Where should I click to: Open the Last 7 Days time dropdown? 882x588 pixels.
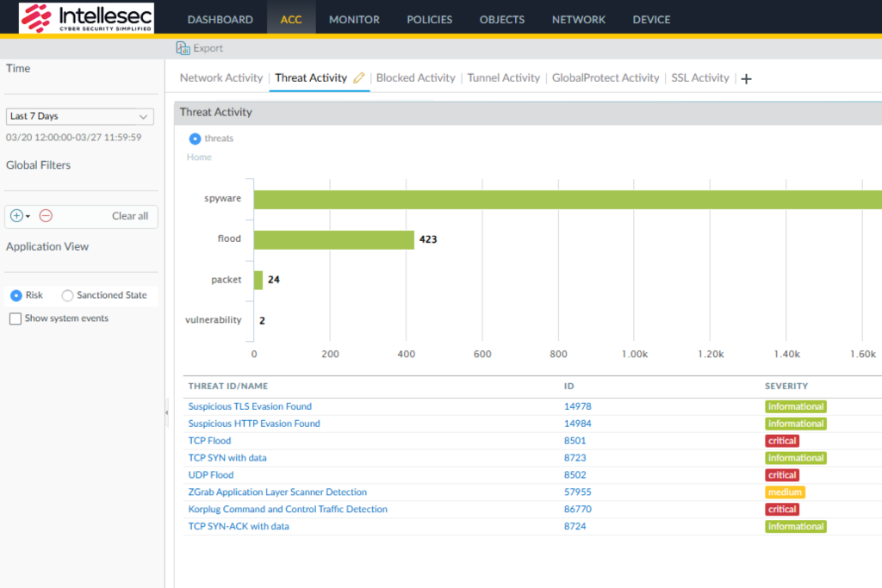click(79, 116)
